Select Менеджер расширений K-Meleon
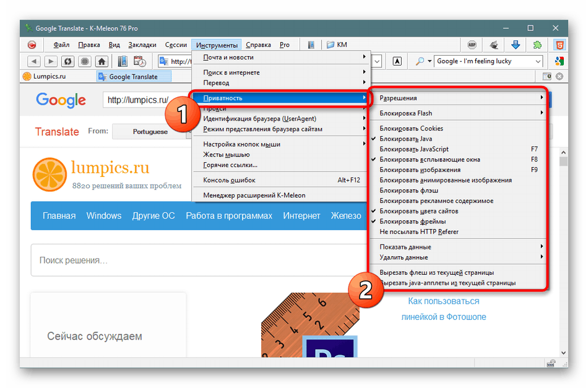Screen dimensions: 588x388 (281, 196)
